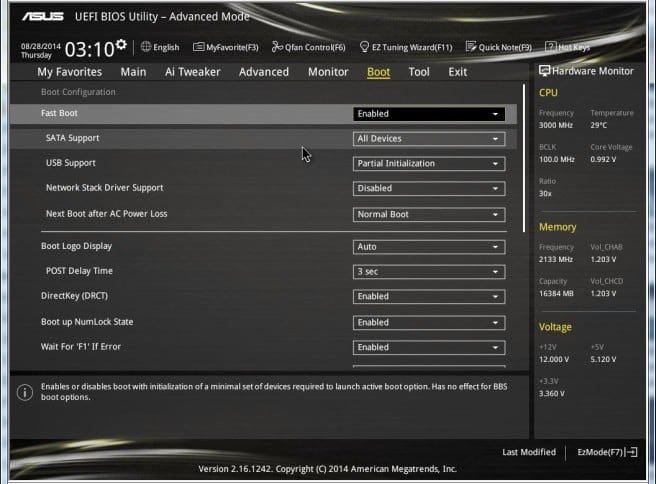Image resolution: width=656 pixels, height=484 pixels.
Task: Expand the SATA Support dropdown
Action: tap(429, 139)
